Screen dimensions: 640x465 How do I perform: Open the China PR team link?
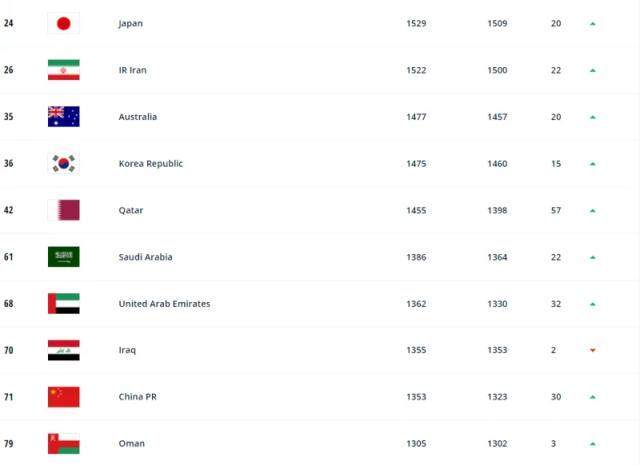137,397
